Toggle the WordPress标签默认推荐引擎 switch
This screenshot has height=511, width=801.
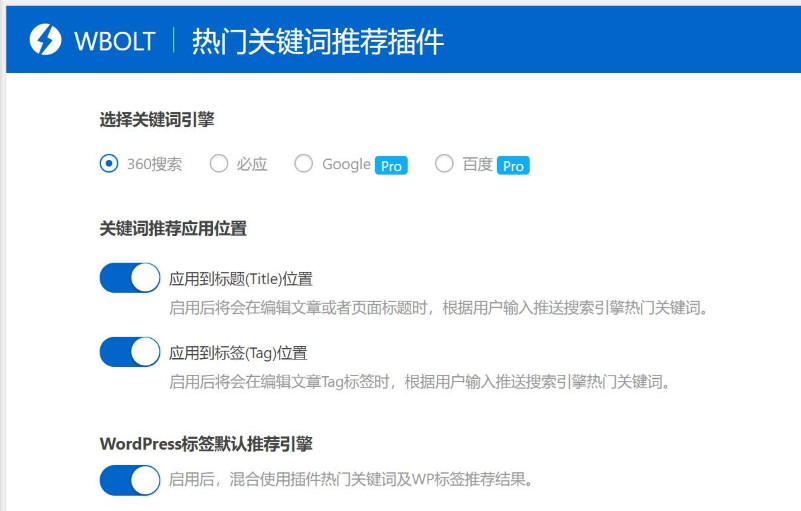(x=130, y=480)
